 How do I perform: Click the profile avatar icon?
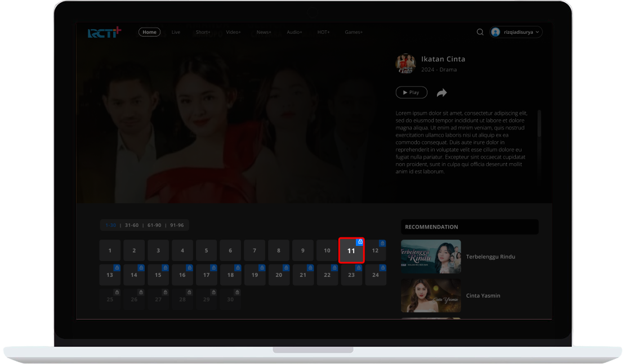click(x=495, y=32)
